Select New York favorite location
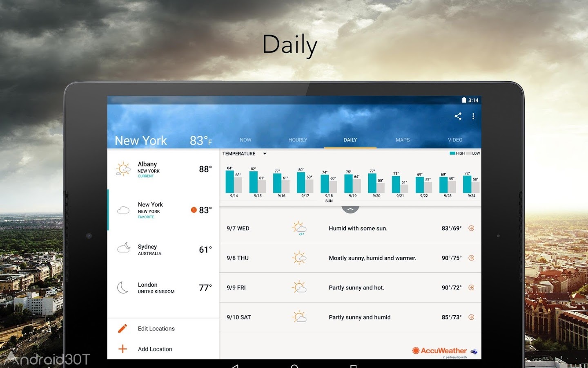588x368 pixels. point(163,210)
